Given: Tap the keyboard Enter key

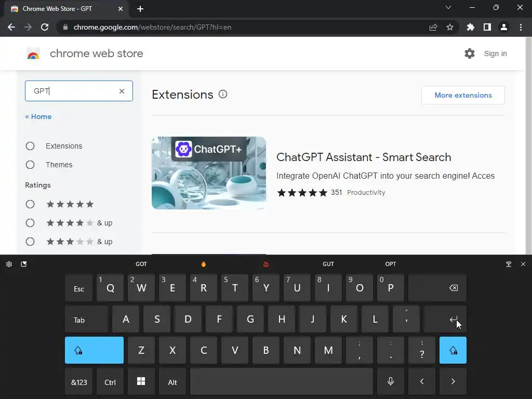Looking at the screenshot, I should click(445, 320).
